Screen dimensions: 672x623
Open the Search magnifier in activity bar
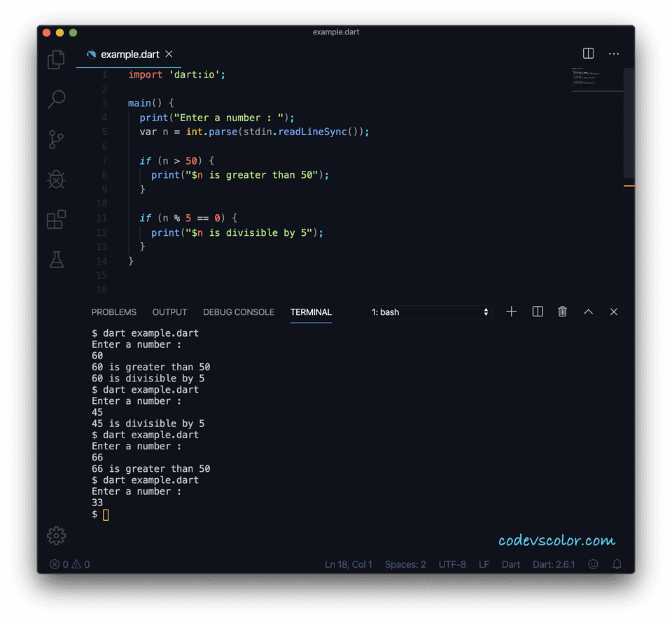[x=56, y=99]
